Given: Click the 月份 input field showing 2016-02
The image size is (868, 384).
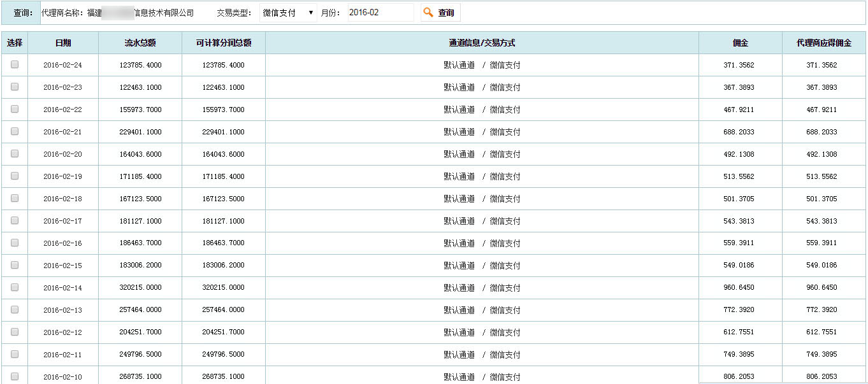Looking at the screenshot, I should point(380,13).
